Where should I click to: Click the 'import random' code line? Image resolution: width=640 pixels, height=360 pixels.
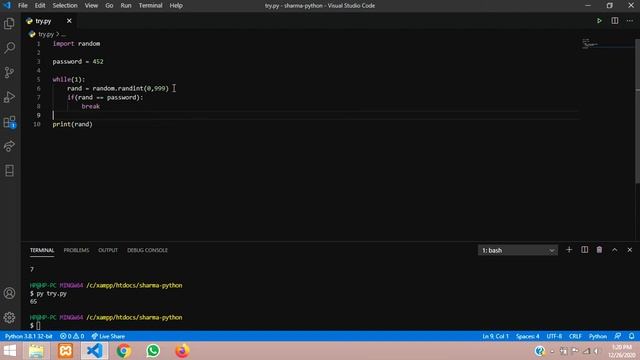[76, 44]
